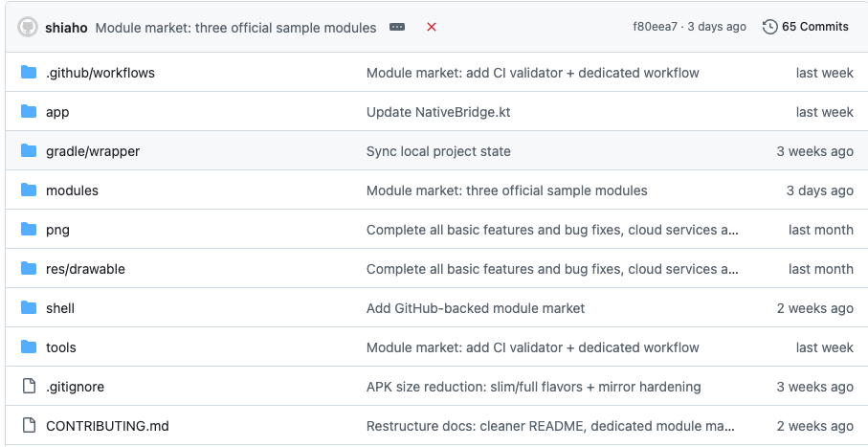Open the png directory

click(57, 230)
